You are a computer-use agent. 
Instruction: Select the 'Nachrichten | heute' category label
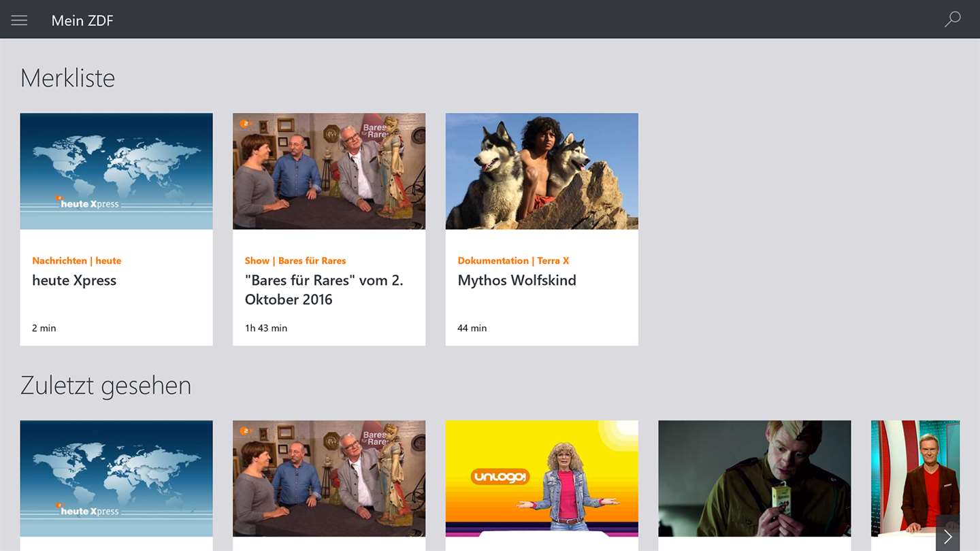click(x=77, y=261)
